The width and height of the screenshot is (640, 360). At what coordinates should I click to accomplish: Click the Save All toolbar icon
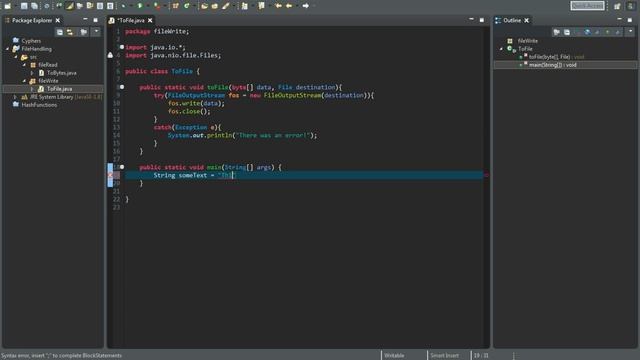coord(34,6)
